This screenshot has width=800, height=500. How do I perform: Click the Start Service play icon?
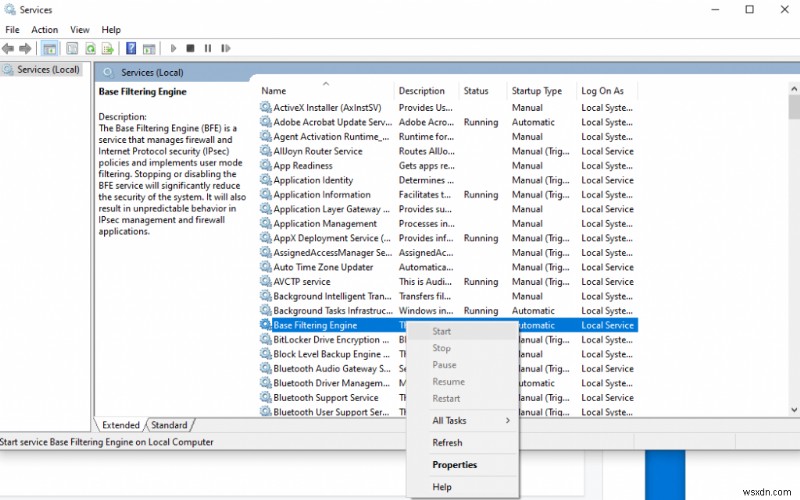pyautogui.click(x=173, y=48)
